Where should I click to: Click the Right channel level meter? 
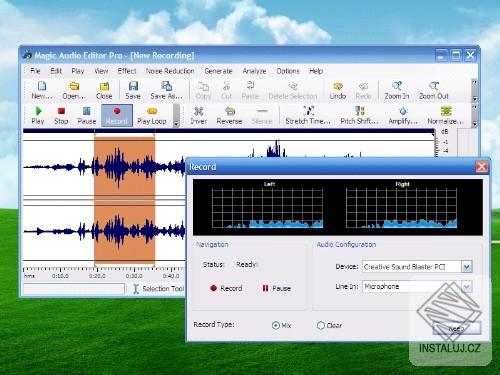coord(401,207)
